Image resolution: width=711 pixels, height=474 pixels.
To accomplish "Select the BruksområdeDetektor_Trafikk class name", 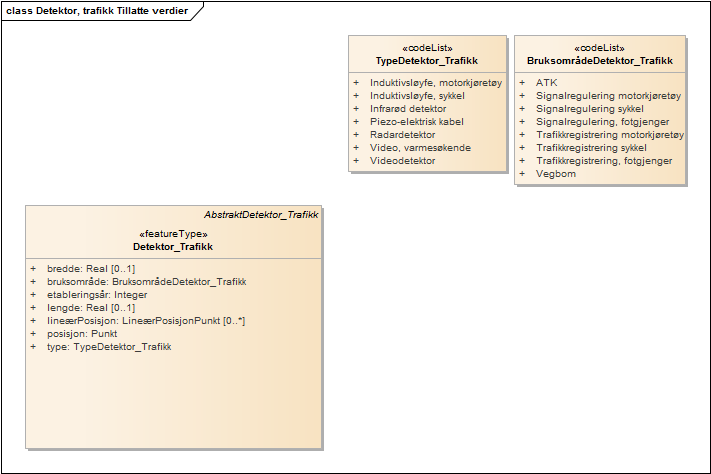I will point(599,61).
